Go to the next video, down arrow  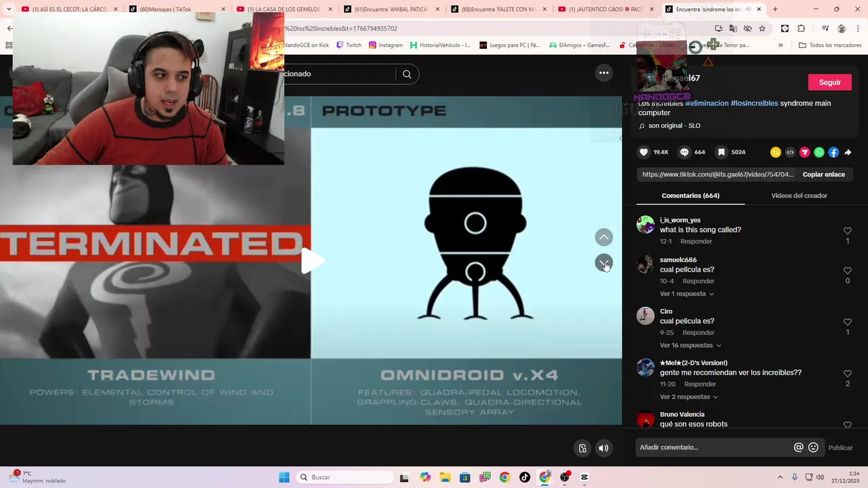pyautogui.click(x=604, y=262)
